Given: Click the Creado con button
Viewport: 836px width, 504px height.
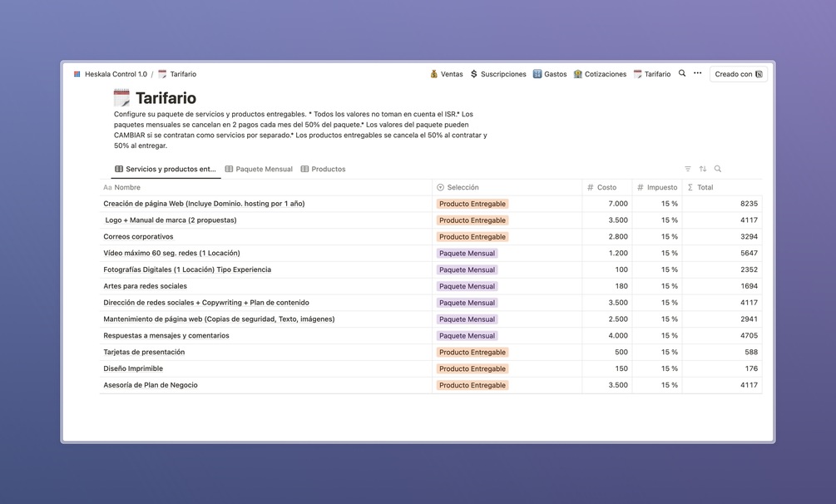Looking at the screenshot, I should [x=739, y=74].
